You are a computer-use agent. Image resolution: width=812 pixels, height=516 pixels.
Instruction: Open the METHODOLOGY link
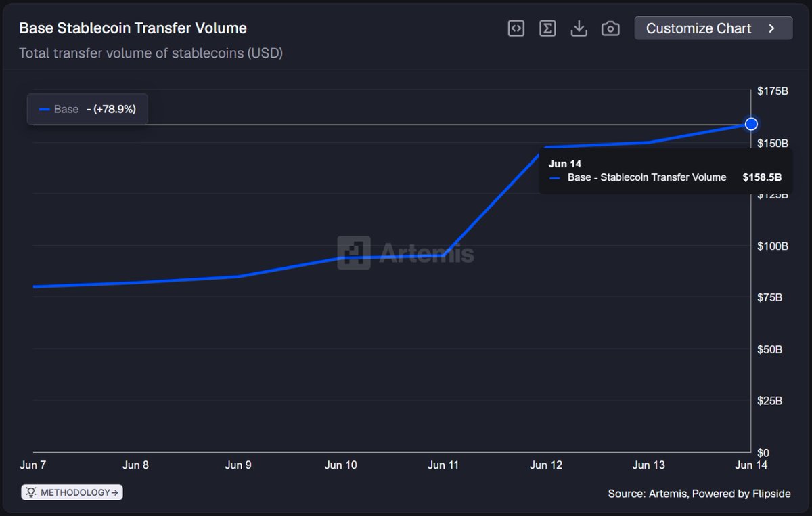(72, 492)
